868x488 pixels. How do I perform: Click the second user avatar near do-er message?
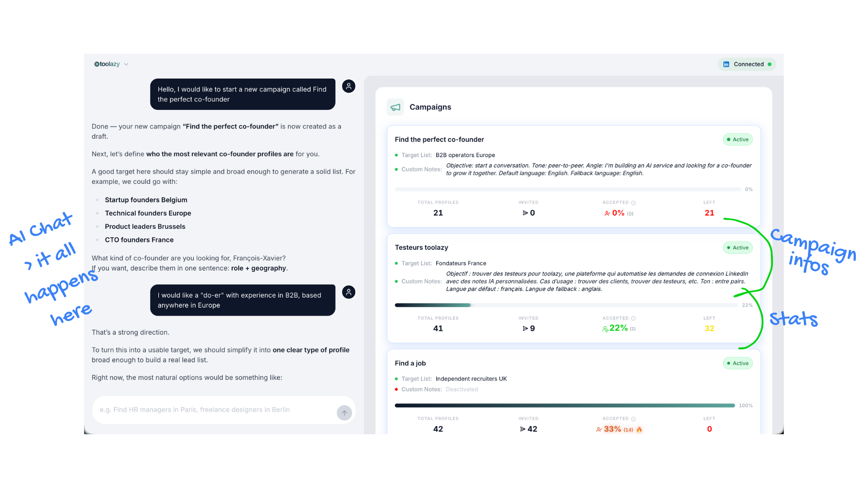pyautogui.click(x=349, y=292)
